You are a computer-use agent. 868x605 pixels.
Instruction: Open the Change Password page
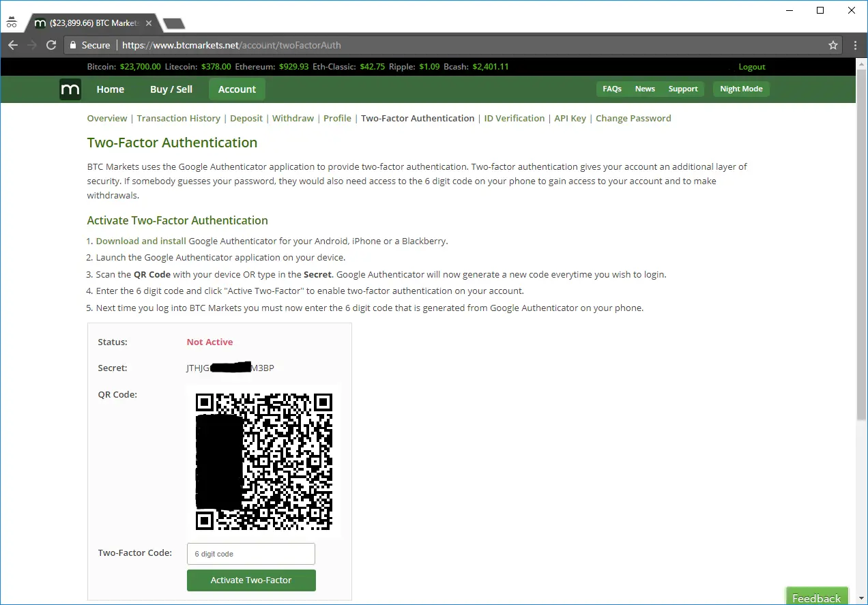pyautogui.click(x=633, y=118)
